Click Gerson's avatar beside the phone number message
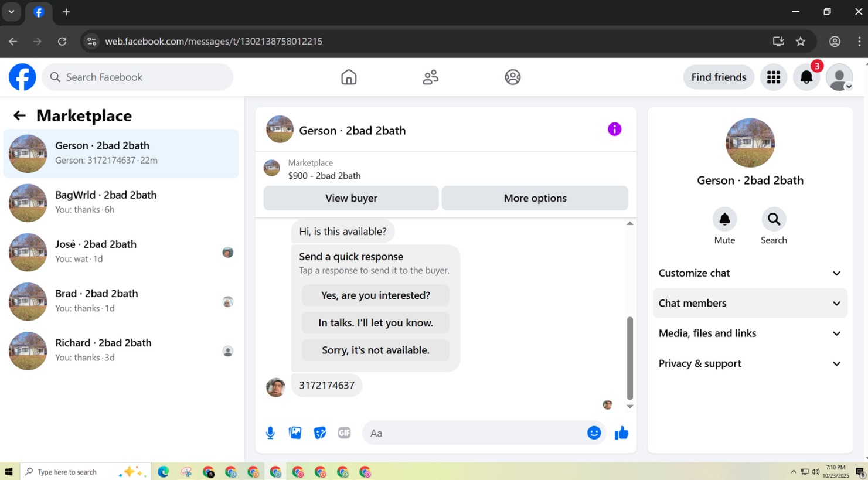The height and width of the screenshot is (480, 868). pos(275,387)
